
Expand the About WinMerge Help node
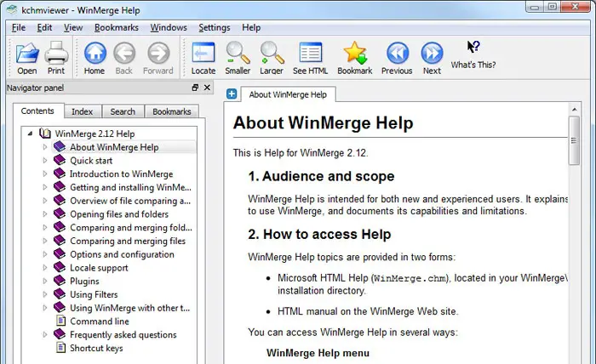45,147
